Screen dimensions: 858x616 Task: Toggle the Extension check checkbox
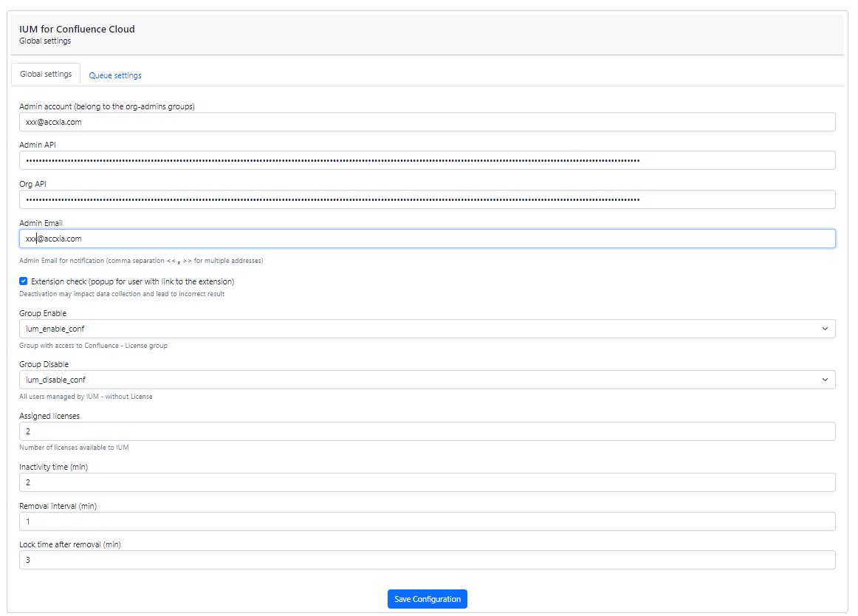24,281
